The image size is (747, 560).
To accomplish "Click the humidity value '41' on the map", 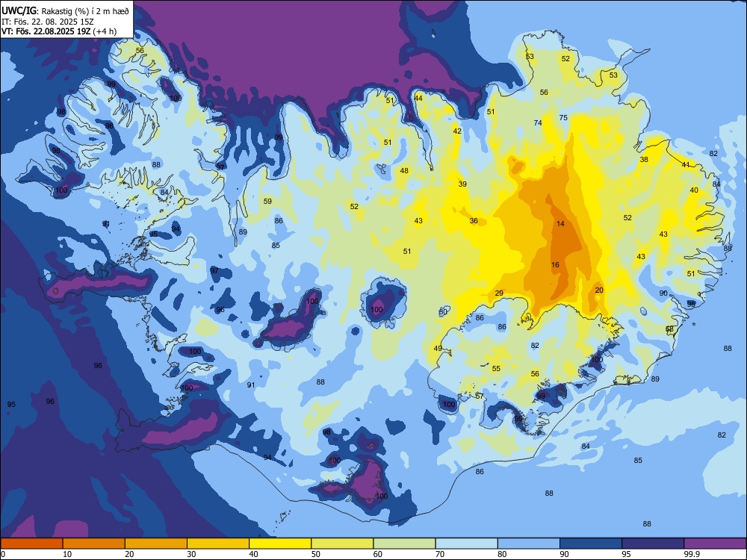I will (686, 165).
